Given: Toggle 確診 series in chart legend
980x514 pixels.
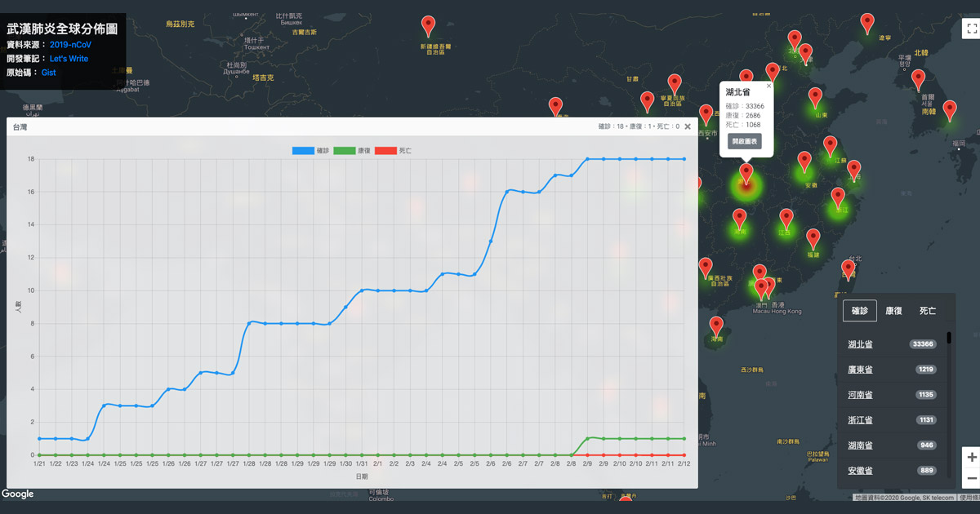Looking at the screenshot, I should click(x=310, y=151).
